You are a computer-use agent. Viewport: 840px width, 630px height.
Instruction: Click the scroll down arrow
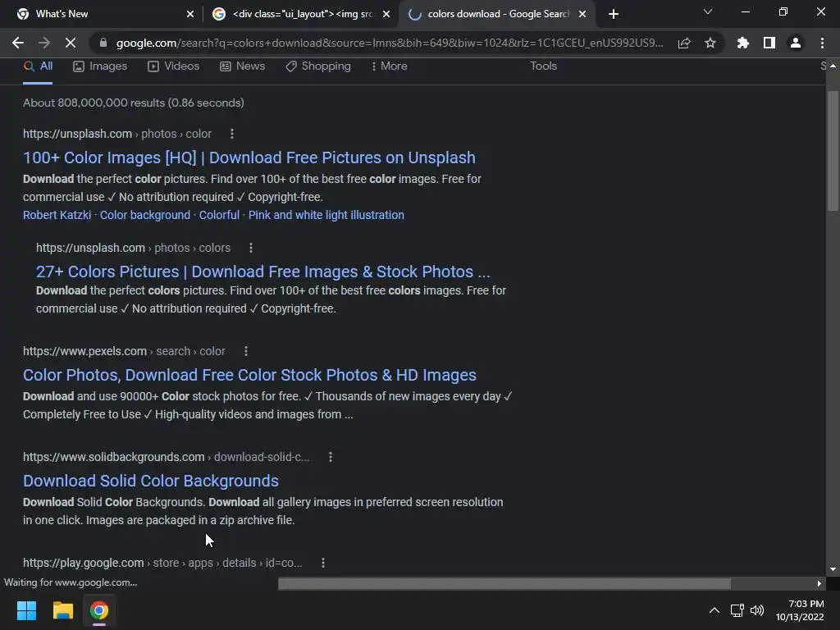pyautogui.click(x=833, y=569)
